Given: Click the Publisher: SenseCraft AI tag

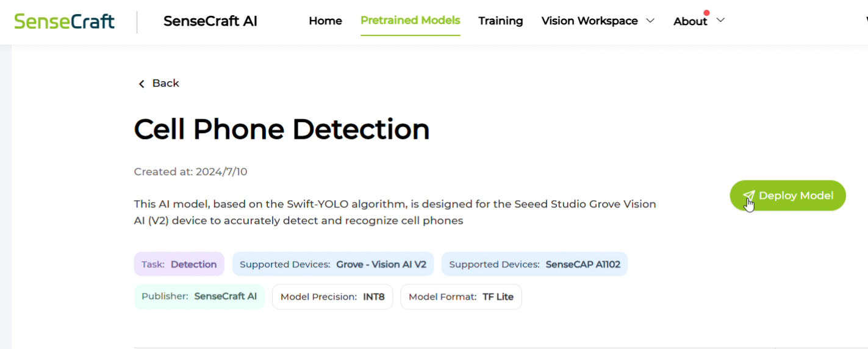Looking at the screenshot, I should pos(199,297).
